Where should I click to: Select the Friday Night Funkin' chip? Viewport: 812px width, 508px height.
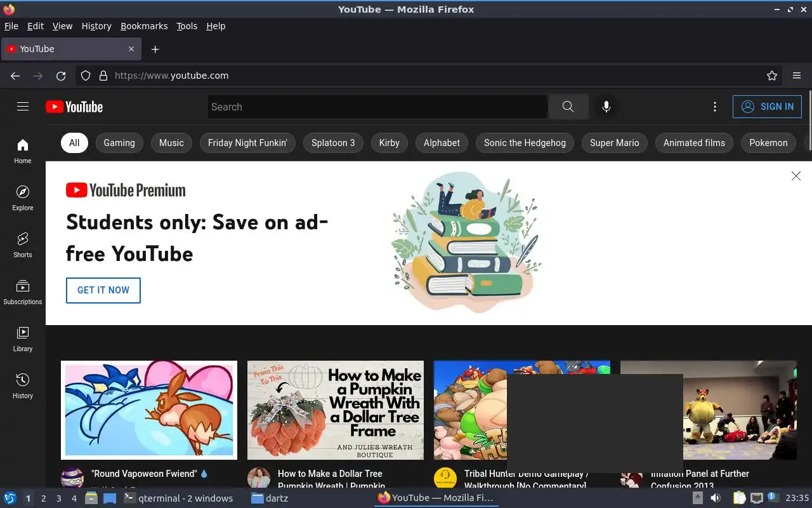[247, 143]
